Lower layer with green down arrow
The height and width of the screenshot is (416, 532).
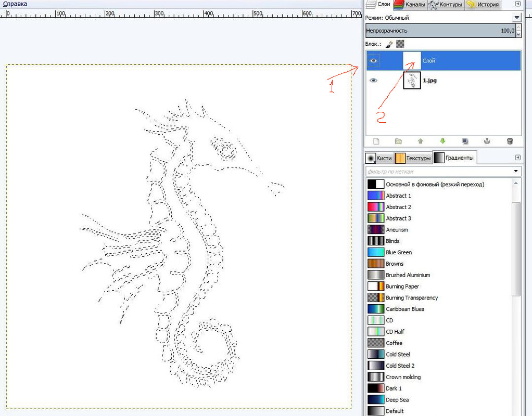[442, 141]
